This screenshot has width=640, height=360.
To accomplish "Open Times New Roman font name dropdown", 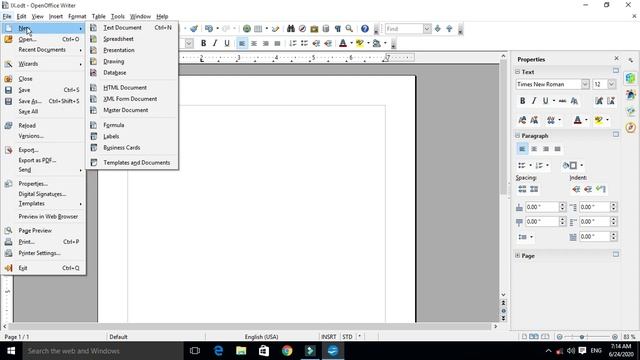I will [x=585, y=84].
